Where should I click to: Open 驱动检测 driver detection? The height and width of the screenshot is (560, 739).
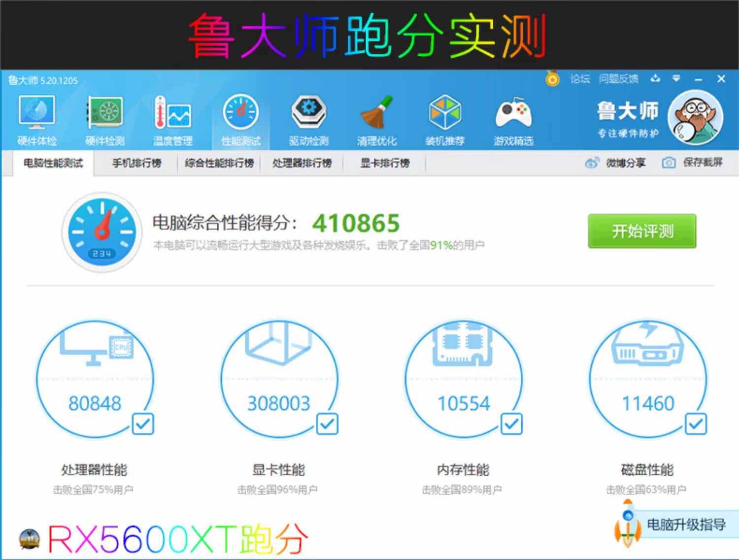point(308,121)
